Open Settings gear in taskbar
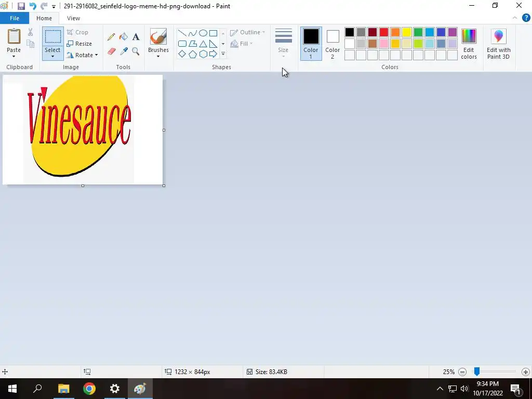 115,389
